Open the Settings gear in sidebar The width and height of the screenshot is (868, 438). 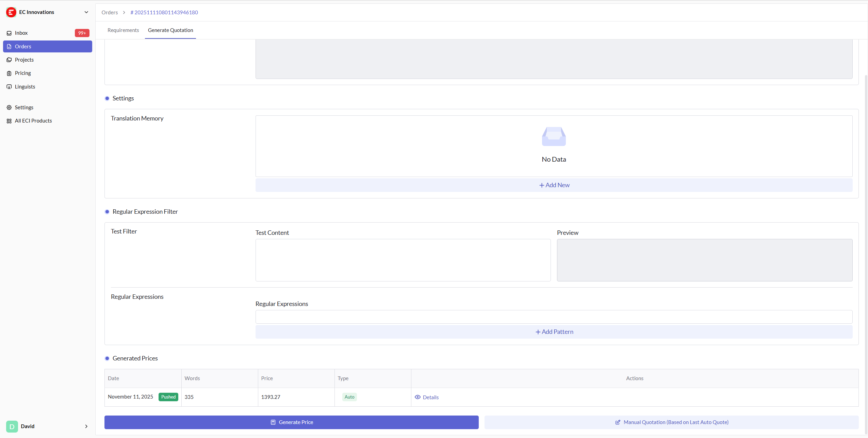pyautogui.click(x=9, y=108)
